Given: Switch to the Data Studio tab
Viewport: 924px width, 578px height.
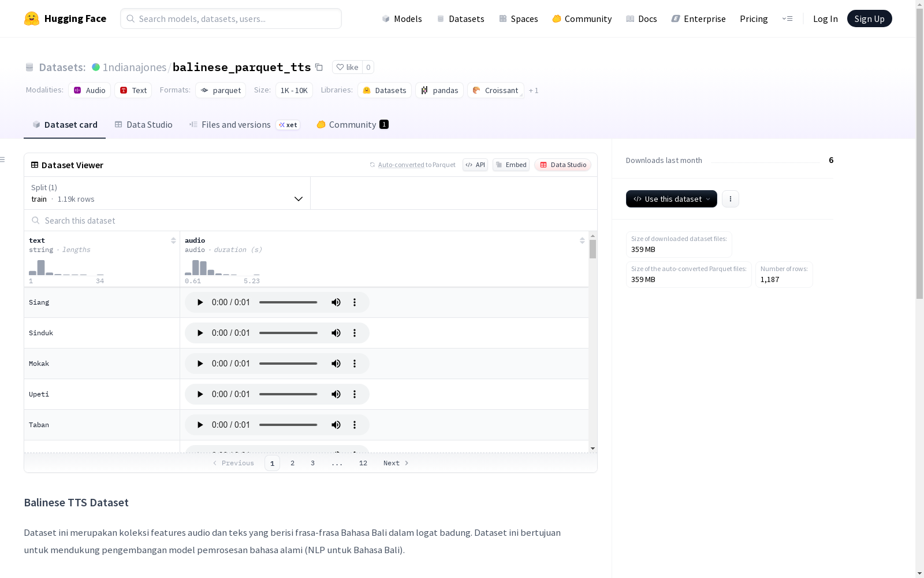Looking at the screenshot, I should [143, 125].
